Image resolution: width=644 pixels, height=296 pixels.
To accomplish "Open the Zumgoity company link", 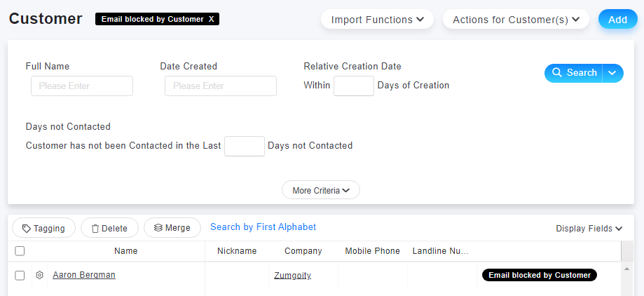I will tap(292, 275).
